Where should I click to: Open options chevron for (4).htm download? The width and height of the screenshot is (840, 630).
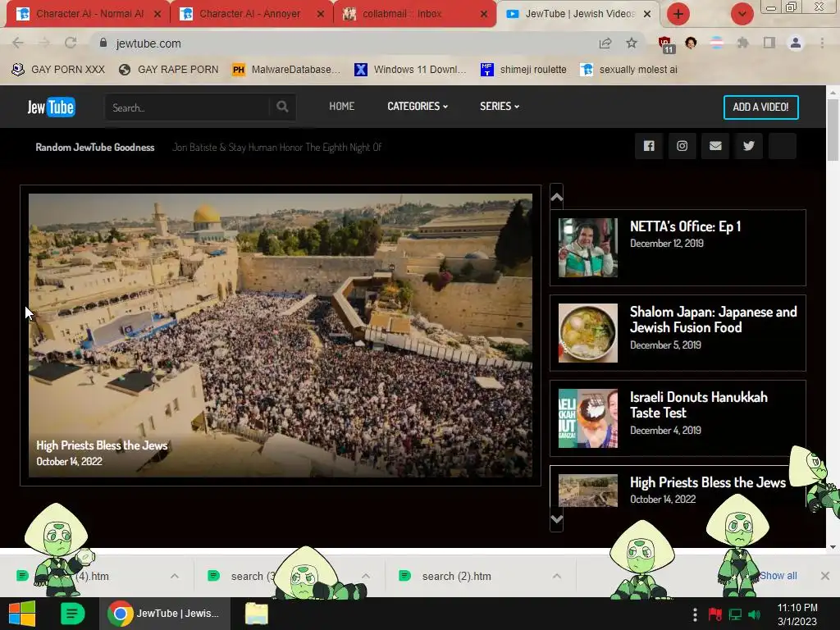[175, 576]
